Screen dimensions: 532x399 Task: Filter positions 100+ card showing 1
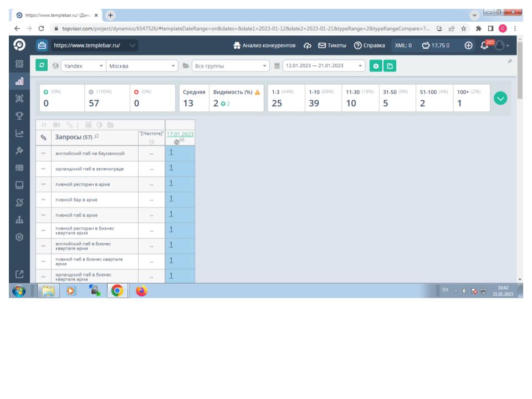tap(472, 98)
